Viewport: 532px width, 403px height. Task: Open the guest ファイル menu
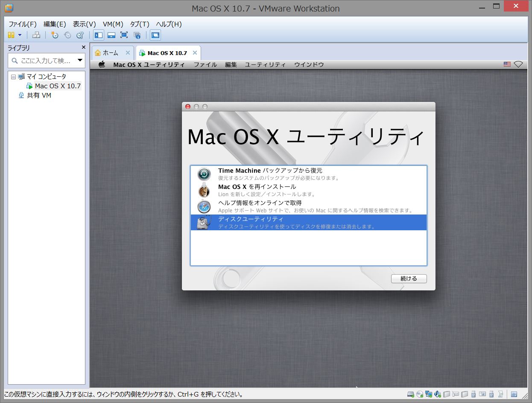click(x=205, y=65)
